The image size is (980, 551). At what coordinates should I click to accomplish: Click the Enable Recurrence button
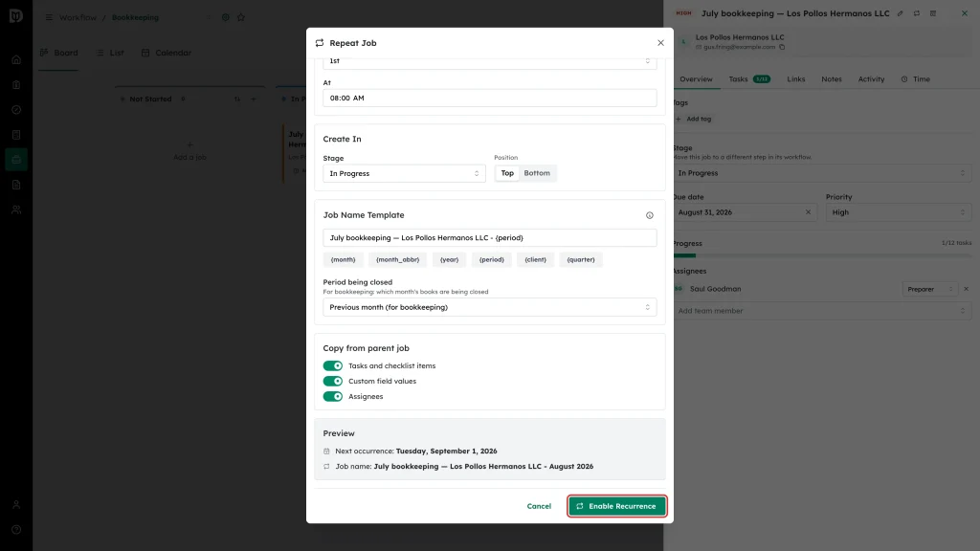pyautogui.click(x=617, y=506)
